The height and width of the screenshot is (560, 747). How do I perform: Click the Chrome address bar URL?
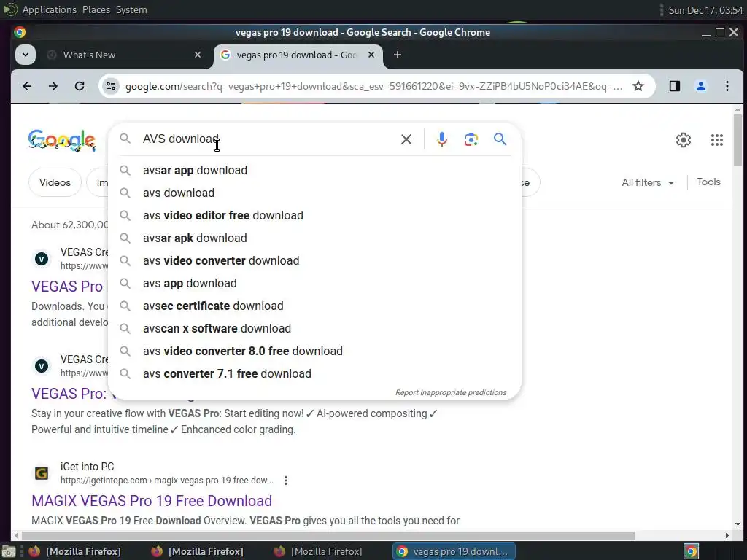[x=373, y=86]
